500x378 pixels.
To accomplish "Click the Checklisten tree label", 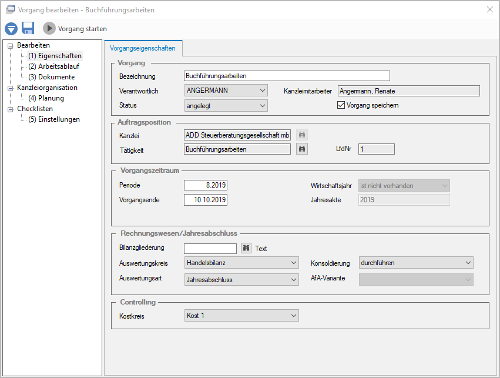I will click(35, 109).
